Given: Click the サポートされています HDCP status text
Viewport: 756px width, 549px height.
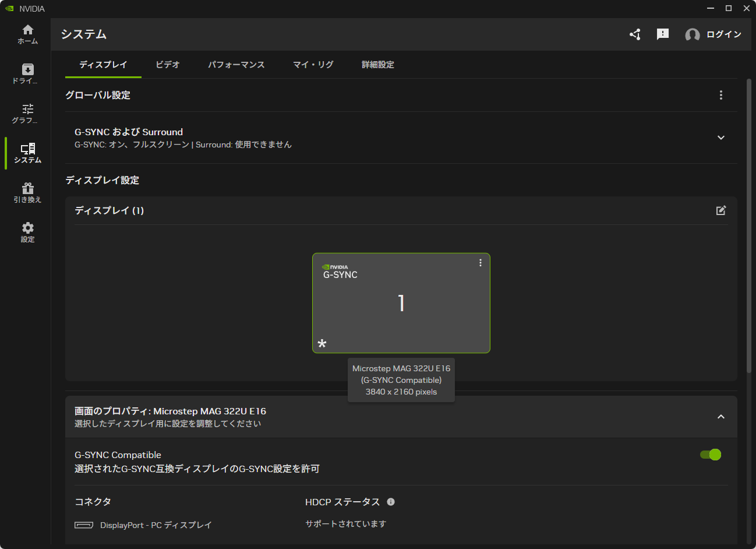Looking at the screenshot, I should [346, 524].
